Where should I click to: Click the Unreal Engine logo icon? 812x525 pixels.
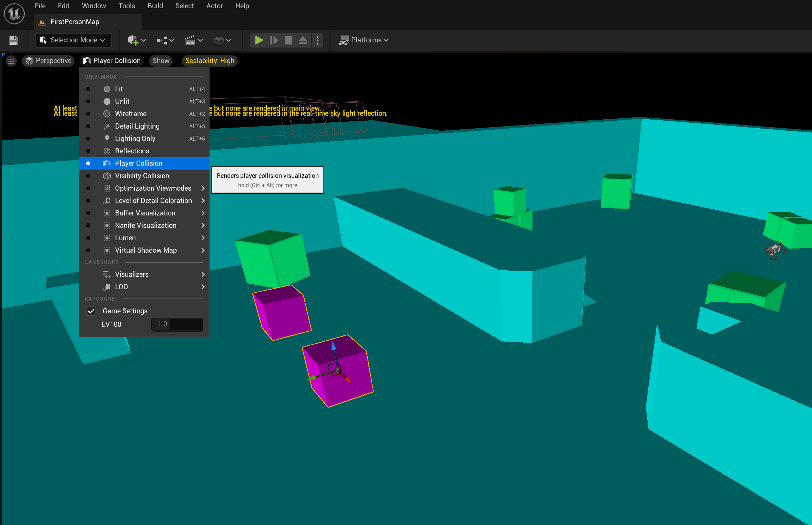(14, 14)
